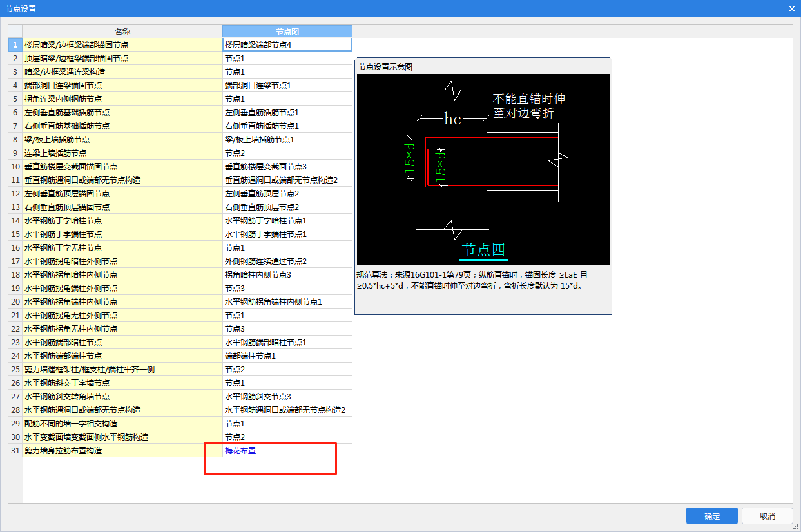
Task: Select row name 水平钢筋端部端柱节点
Action: 122,356
